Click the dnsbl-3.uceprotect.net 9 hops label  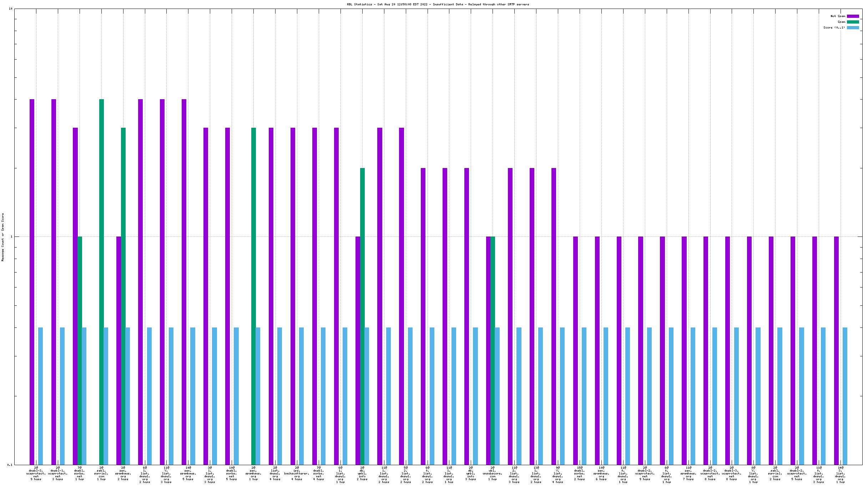[36, 473]
